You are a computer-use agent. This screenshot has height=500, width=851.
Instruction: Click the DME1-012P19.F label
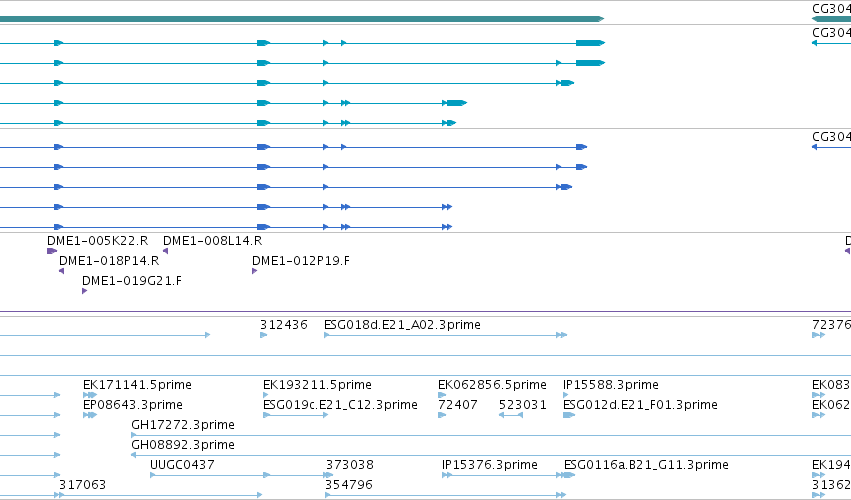click(x=301, y=261)
